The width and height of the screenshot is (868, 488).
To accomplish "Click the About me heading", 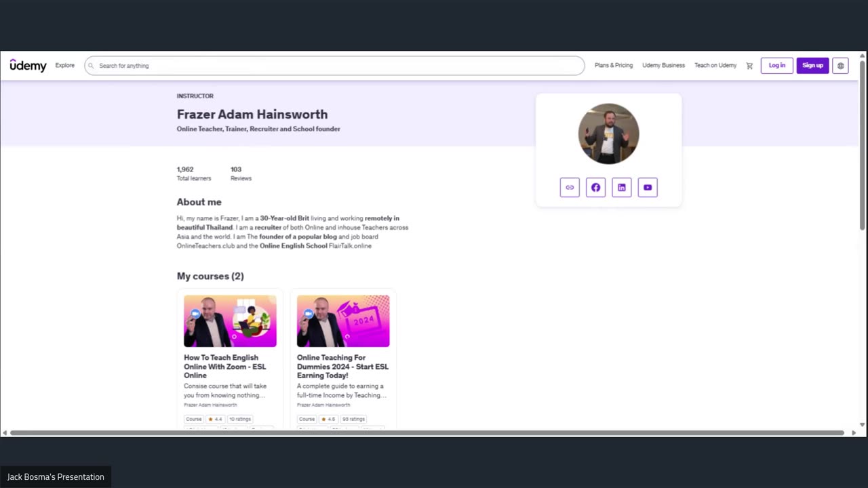I will (x=199, y=202).
